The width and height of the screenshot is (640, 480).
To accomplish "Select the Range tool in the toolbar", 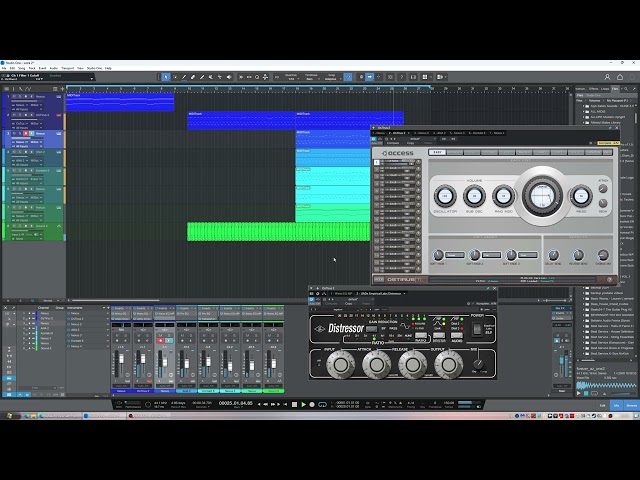I will pos(175,77).
